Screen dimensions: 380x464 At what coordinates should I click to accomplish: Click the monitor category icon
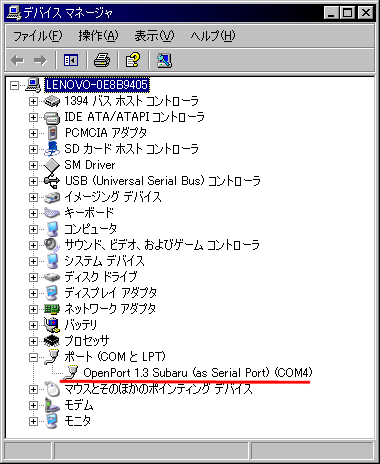[52, 421]
